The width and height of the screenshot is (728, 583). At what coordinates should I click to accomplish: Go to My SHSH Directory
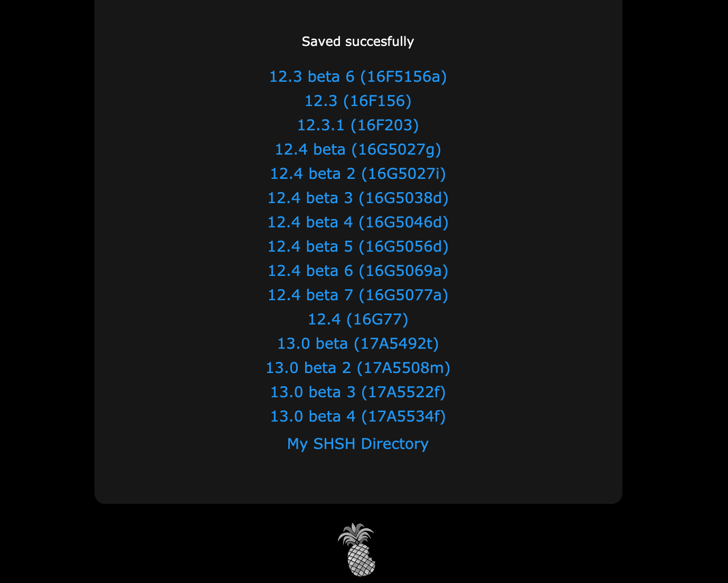pyautogui.click(x=358, y=444)
